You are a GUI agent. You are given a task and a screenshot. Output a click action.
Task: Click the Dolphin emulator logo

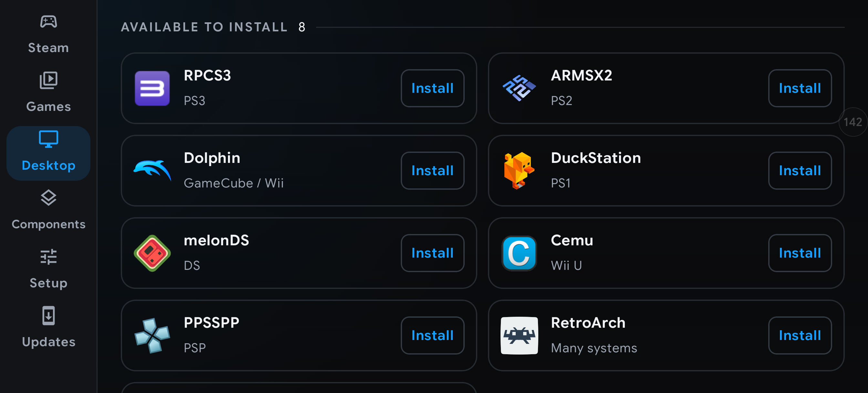coord(152,170)
